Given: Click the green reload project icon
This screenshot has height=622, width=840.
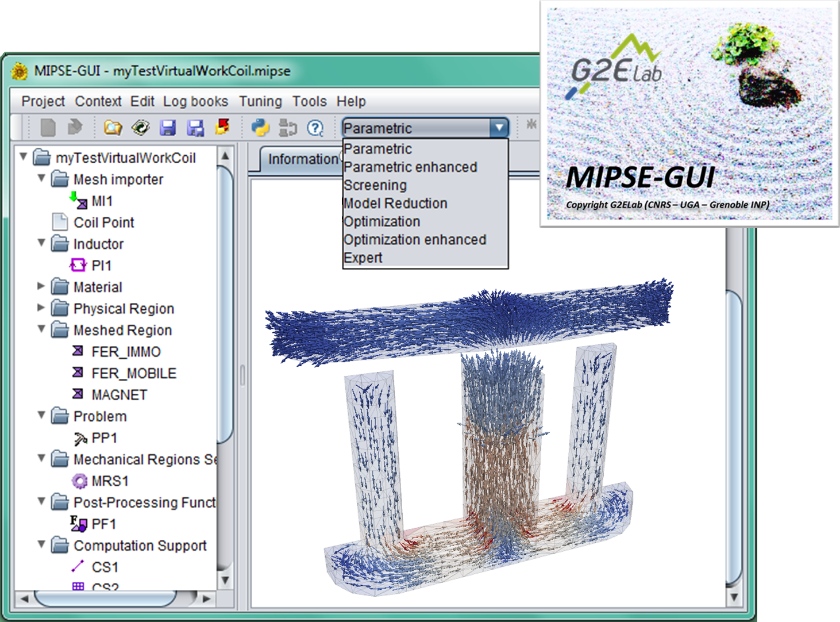Looking at the screenshot, I should (140, 127).
